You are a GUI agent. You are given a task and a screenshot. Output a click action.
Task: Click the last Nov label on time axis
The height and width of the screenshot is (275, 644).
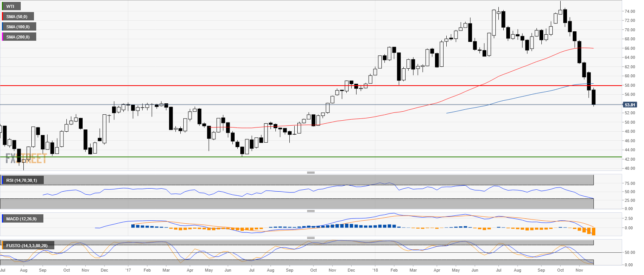pos(579,270)
